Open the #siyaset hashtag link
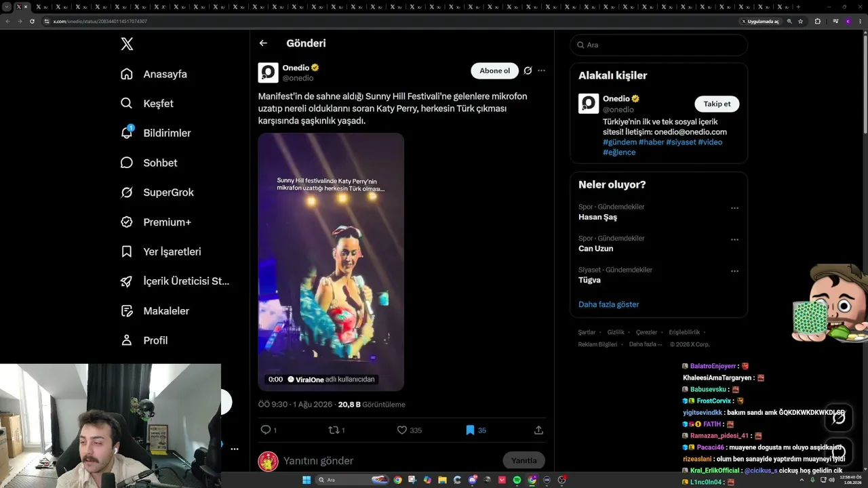868x488 pixels. (681, 142)
